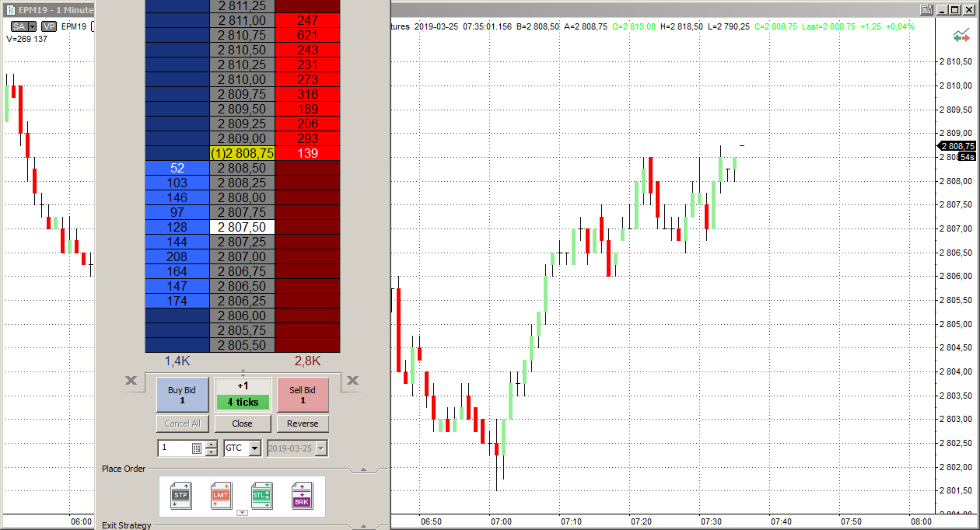Image resolution: width=980 pixels, height=530 pixels.
Task: Click ask size 206 at 2 809,25
Action: pyautogui.click(x=308, y=124)
